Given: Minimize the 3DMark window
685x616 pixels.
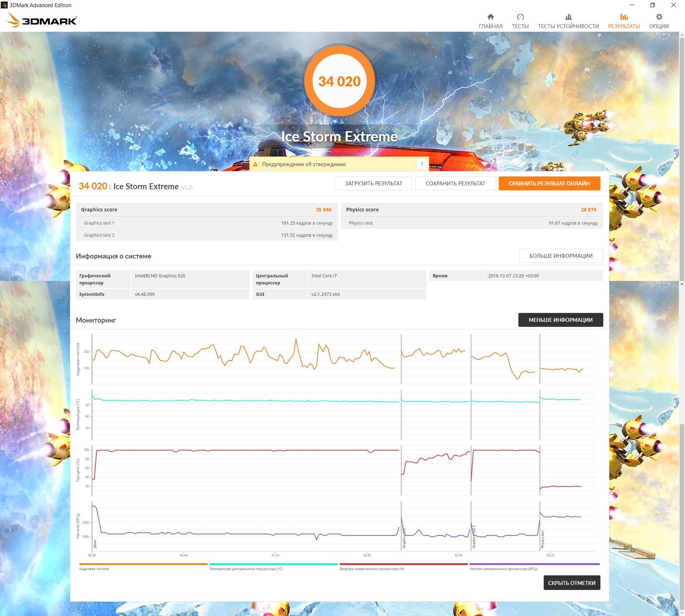Looking at the screenshot, I should coord(632,5).
